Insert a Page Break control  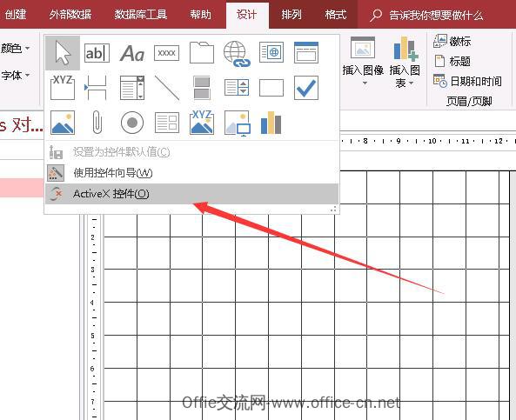click(x=96, y=88)
